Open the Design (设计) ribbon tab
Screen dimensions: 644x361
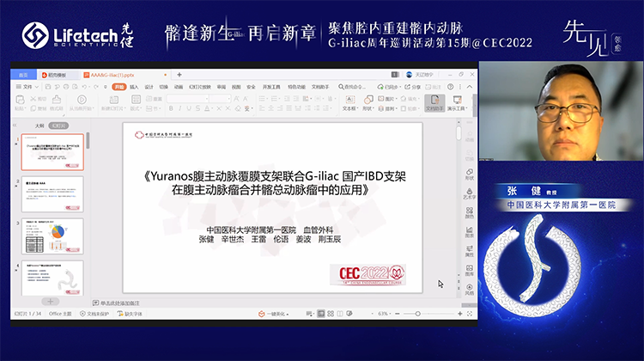149,87
